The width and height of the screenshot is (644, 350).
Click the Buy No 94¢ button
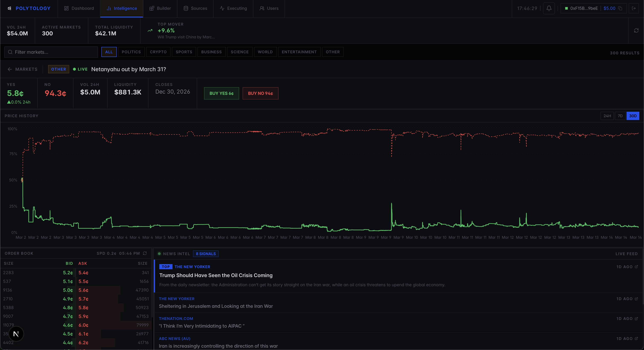tap(260, 93)
